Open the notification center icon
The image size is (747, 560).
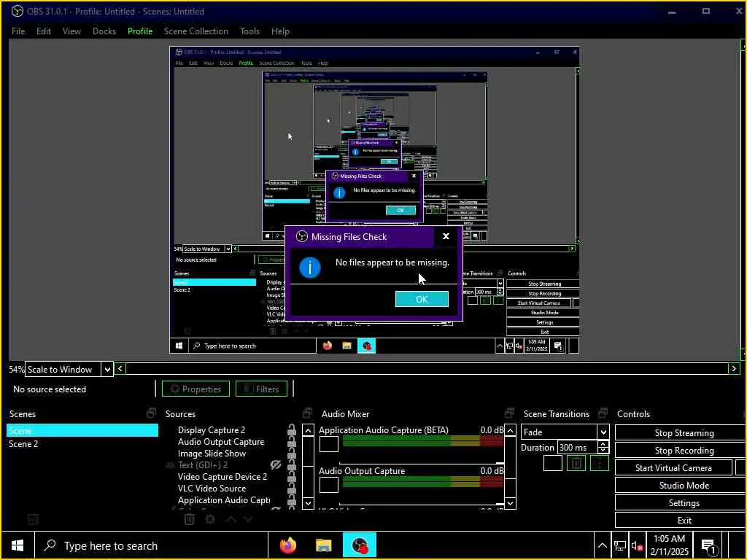pos(708,546)
